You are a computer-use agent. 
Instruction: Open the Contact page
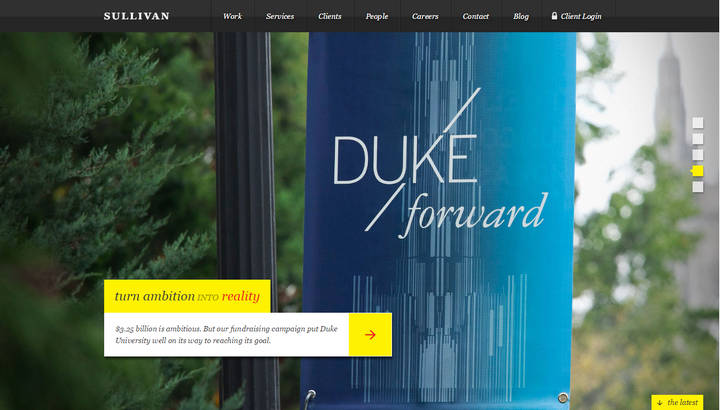[x=476, y=16]
